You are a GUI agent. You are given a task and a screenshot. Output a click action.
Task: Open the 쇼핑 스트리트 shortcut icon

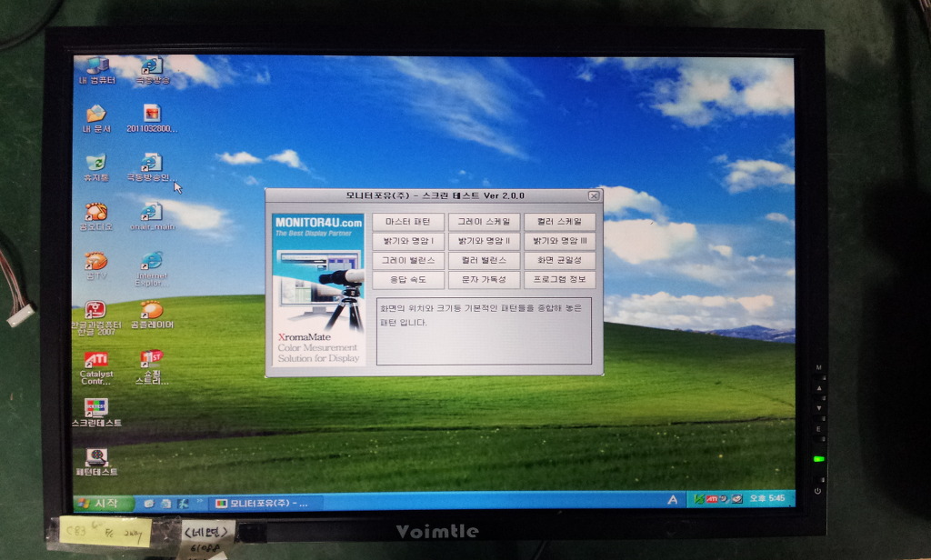point(152,367)
